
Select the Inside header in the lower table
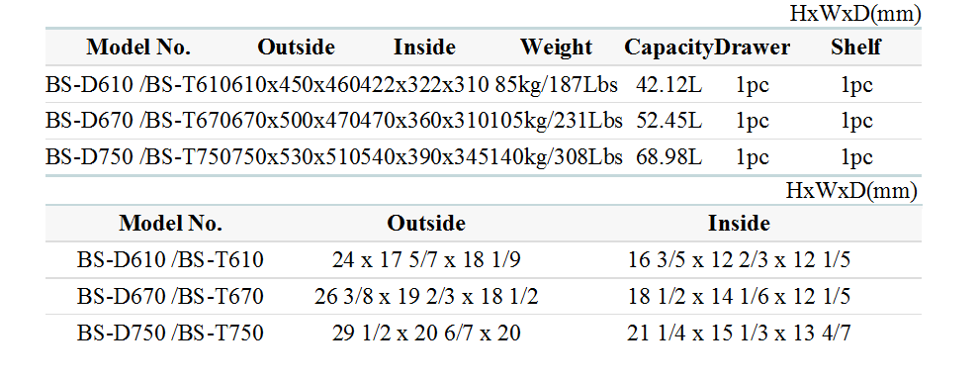739,224
